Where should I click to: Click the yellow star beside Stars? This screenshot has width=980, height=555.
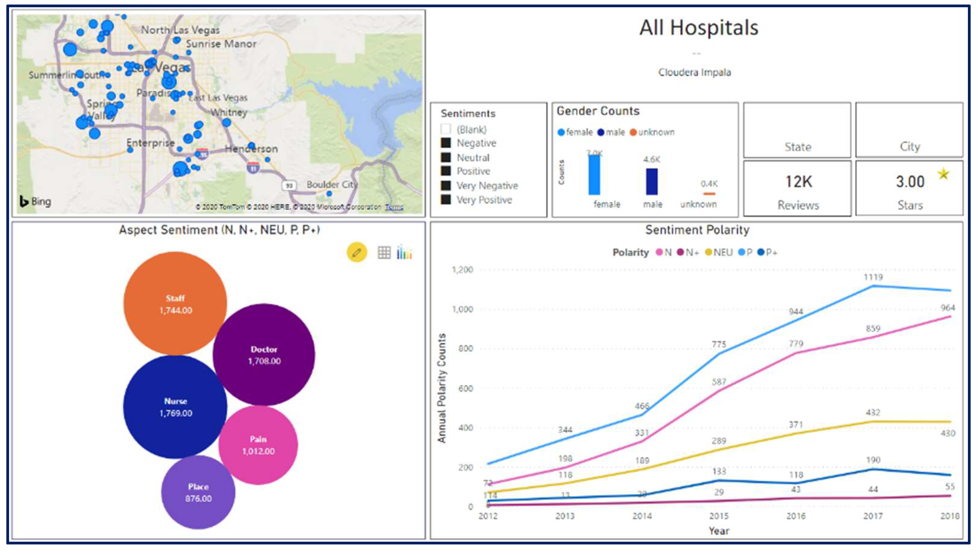tap(943, 174)
